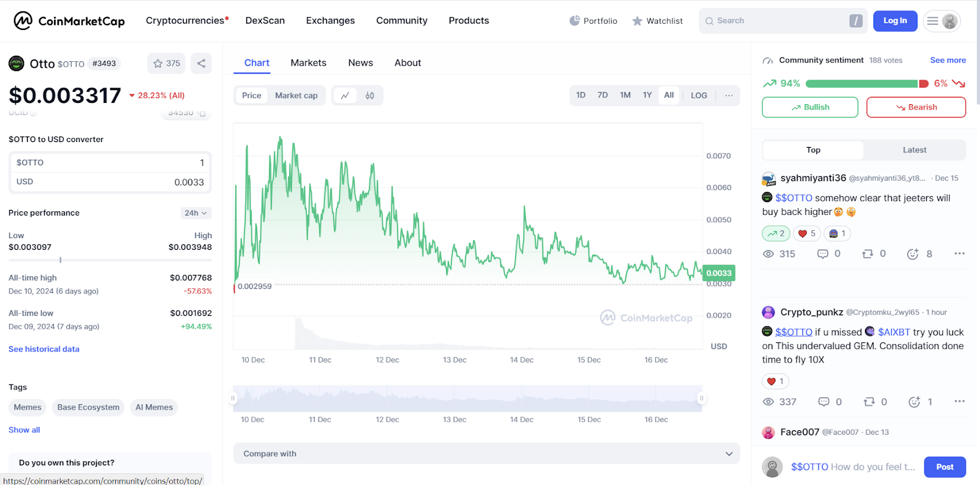Click the repost icon on syahmiyanti36's post
The width and height of the screenshot is (980, 485).
click(x=868, y=254)
